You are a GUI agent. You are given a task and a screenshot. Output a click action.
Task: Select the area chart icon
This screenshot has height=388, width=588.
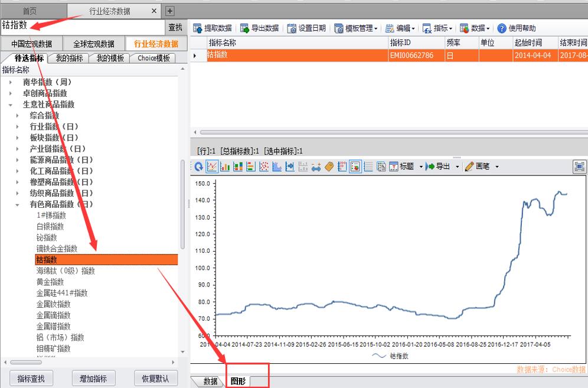tap(277, 167)
